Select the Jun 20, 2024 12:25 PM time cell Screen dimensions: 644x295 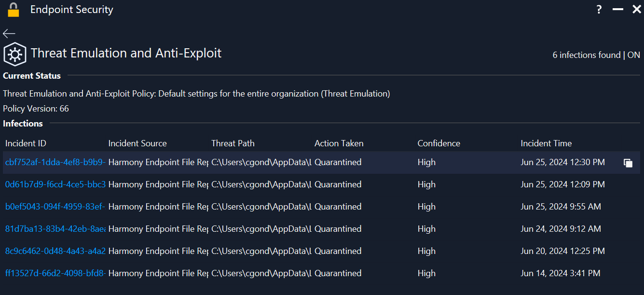click(562, 251)
